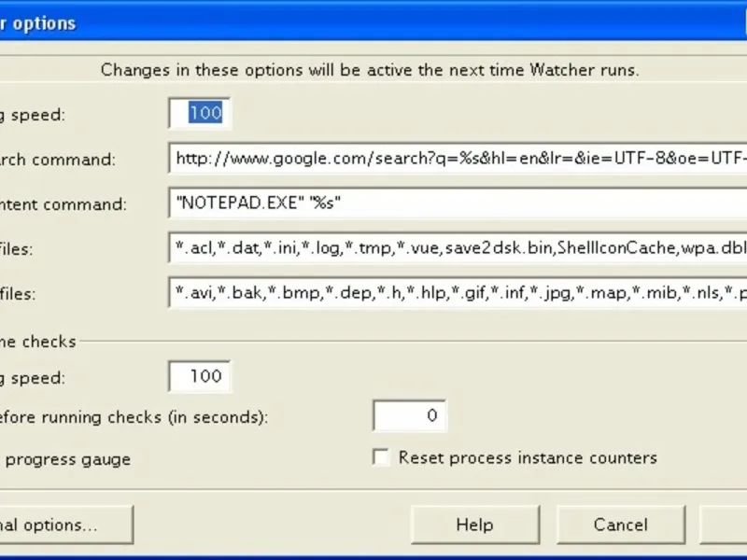Edit the search command Google URL field
The height and width of the screenshot is (560, 747).
[458, 158]
